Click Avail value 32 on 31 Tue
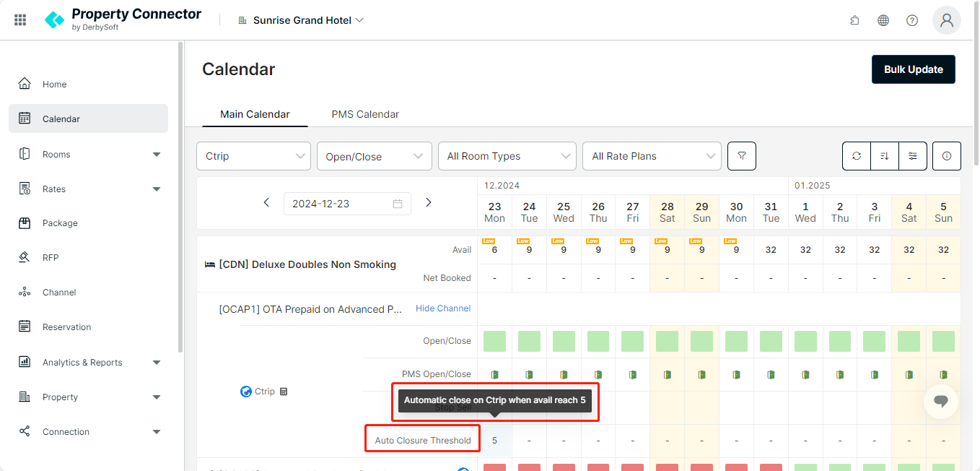Viewport: 980px width, 471px height. 771,250
